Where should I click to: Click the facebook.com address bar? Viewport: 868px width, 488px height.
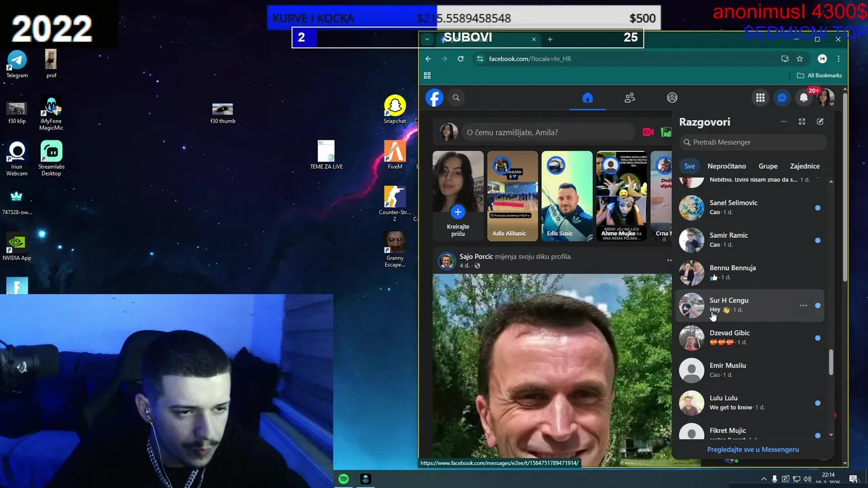coord(627,59)
